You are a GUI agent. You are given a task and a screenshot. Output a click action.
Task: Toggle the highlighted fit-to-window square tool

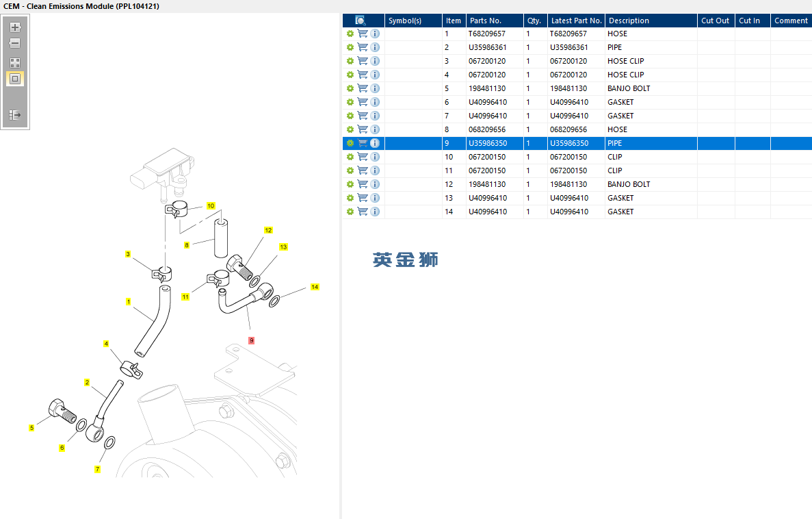tap(15, 79)
